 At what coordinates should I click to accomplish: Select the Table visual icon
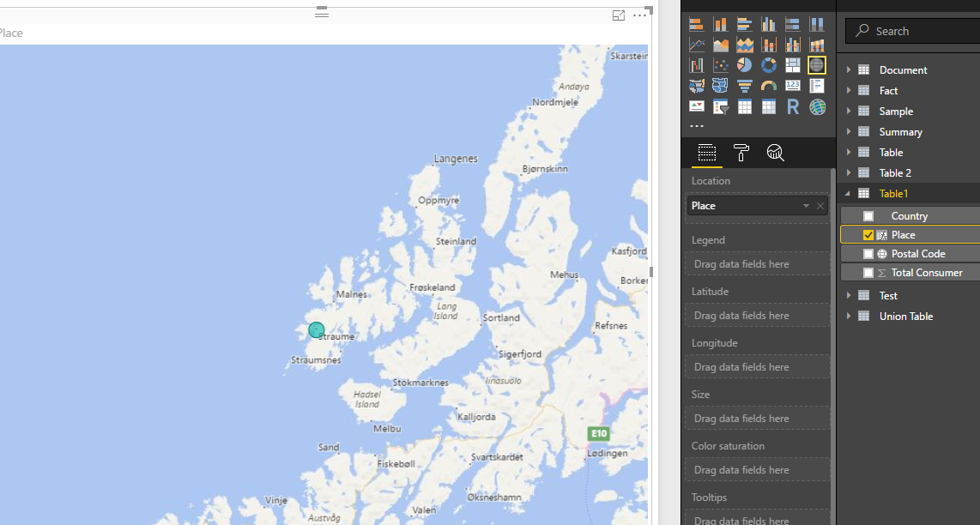pos(744,107)
